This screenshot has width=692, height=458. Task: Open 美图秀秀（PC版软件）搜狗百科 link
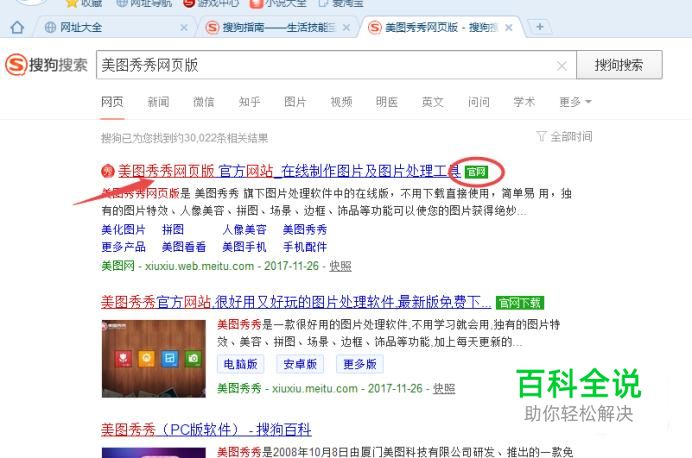[207, 429]
